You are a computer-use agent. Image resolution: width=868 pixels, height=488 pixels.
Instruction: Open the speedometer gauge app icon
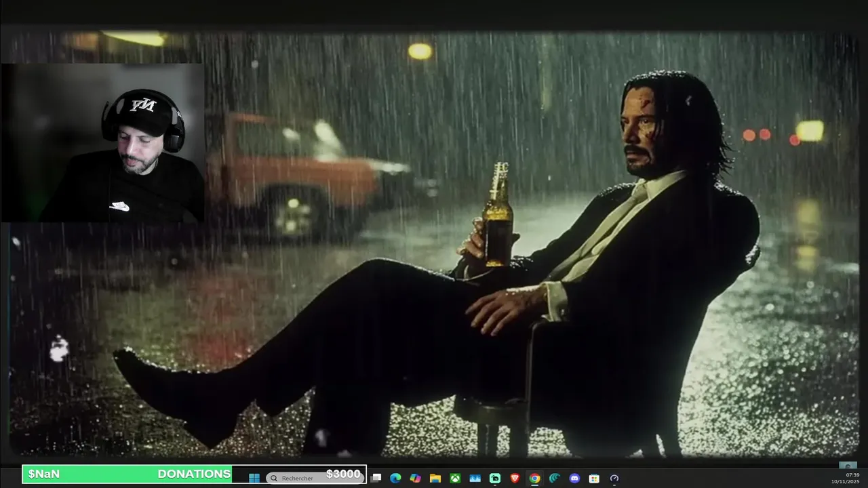tap(614, 478)
